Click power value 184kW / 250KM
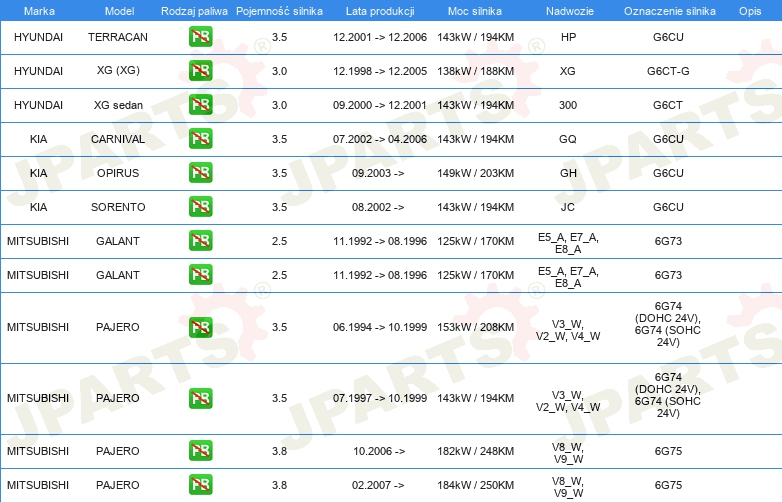The width and height of the screenshot is (782, 502). 475,485
